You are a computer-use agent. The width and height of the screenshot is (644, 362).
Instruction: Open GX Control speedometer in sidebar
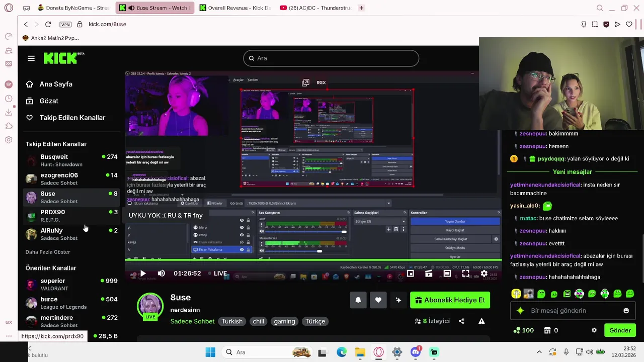pos(9,36)
